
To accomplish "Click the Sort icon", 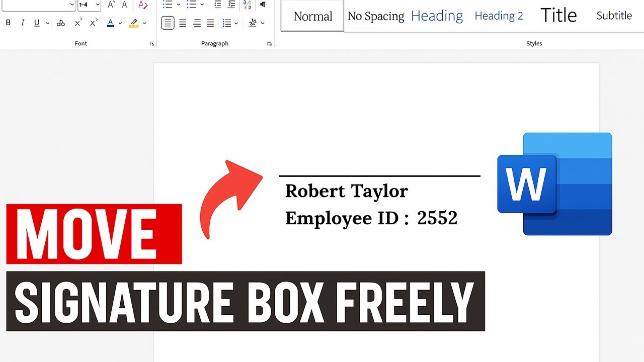I will coord(247,5).
